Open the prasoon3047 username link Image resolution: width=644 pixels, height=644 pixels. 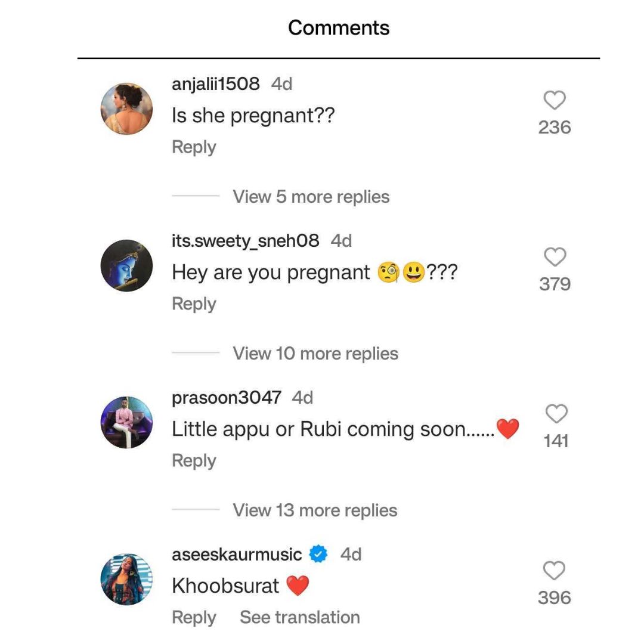(x=227, y=398)
